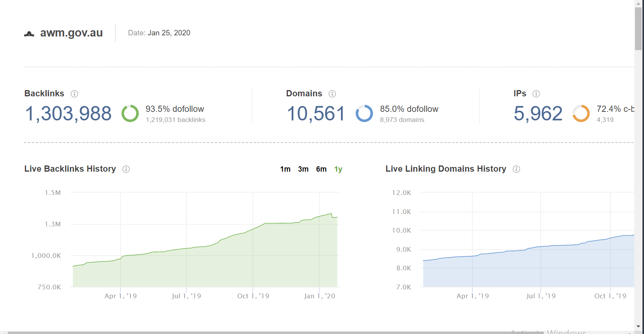Click the scrollbar down arrow
644x334 pixels.
(x=639, y=327)
